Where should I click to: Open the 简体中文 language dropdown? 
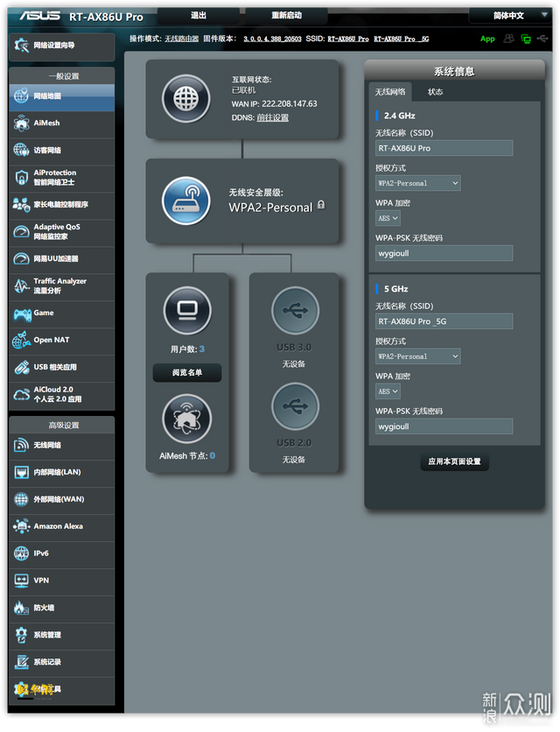(x=509, y=16)
